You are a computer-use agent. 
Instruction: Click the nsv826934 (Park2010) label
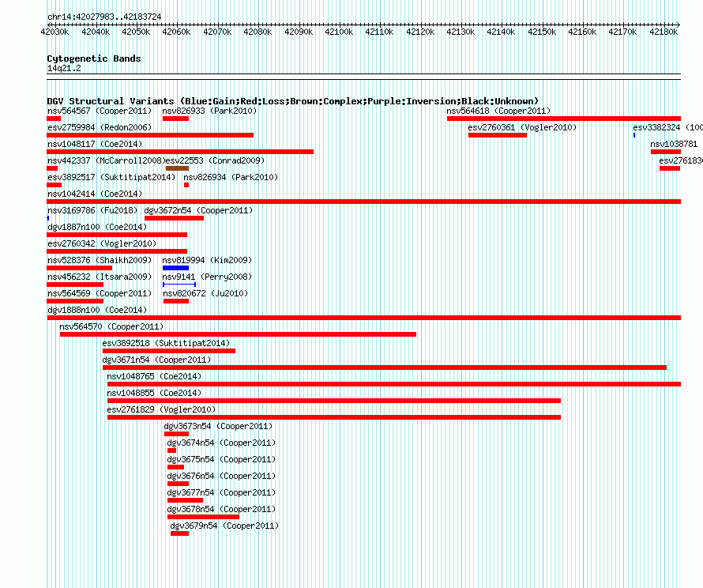(x=231, y=177)
